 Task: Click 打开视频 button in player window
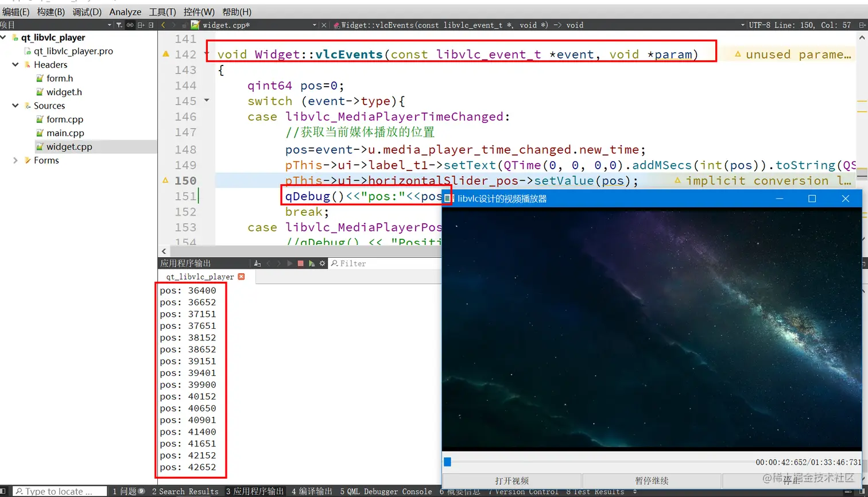point(512,481)
